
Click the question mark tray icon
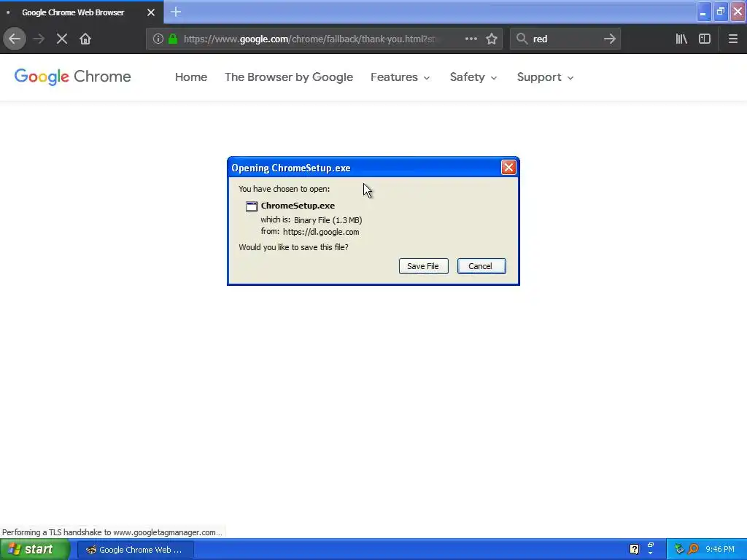pos(634,550)
